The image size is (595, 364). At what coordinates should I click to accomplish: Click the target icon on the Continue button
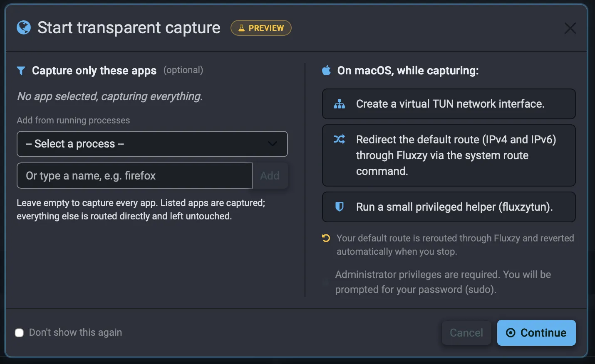[511, 333]
